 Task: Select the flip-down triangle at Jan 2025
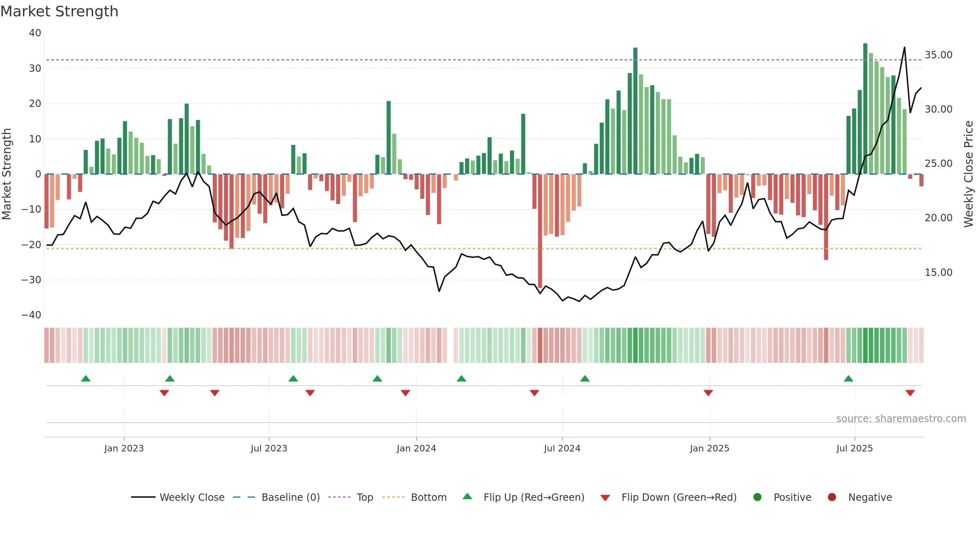coord(708,393)
